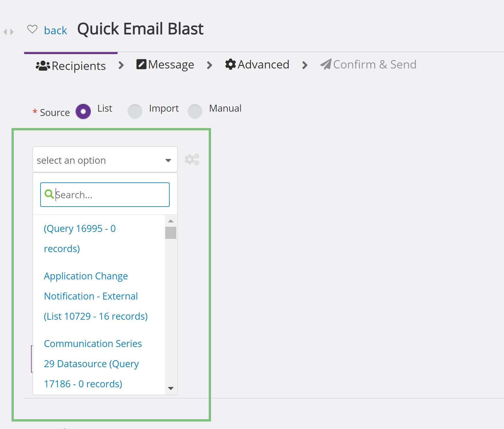Select the Manual source radio button
This screenshot has height=429, width=504.
[x=195, y=111]
